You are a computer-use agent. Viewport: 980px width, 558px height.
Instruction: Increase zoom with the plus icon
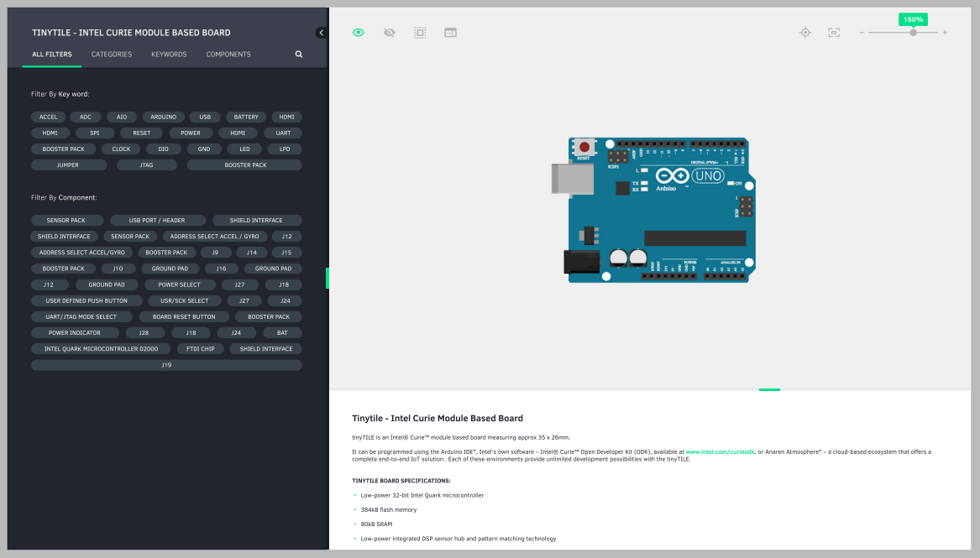(945, 33)
